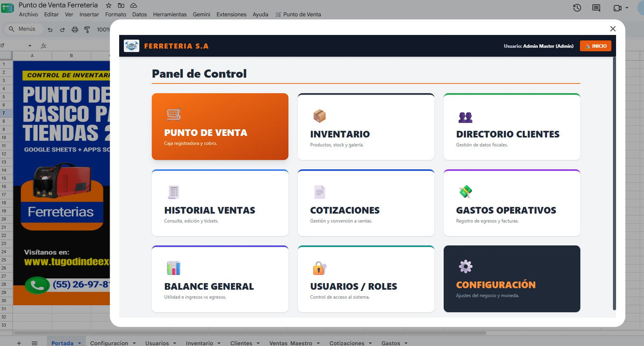The width and height of the screenshot is (644, 346).
Task: Open the Datos menu
Action: pos(140,15)
